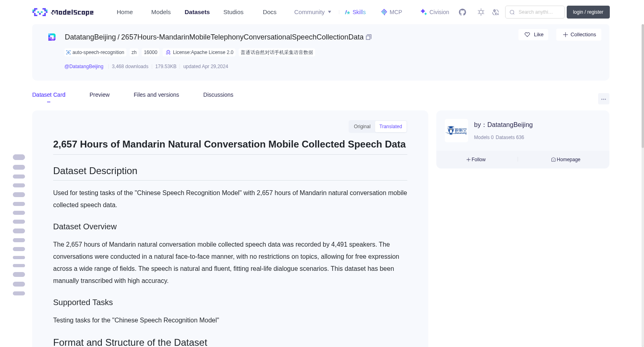Select the zh language tag
Viewport: 644px width, 347px height.
coord(134,52)
